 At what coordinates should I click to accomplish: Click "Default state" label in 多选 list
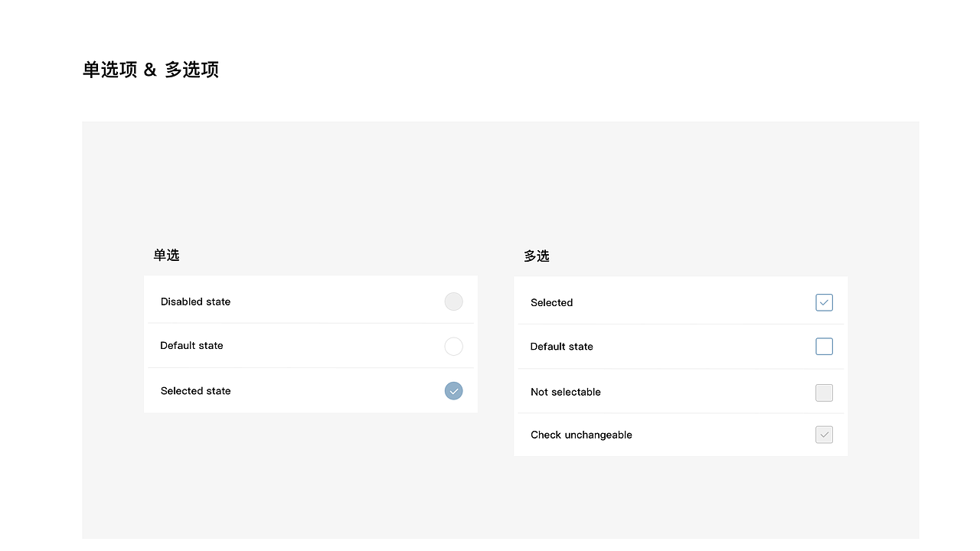(561, 347)
